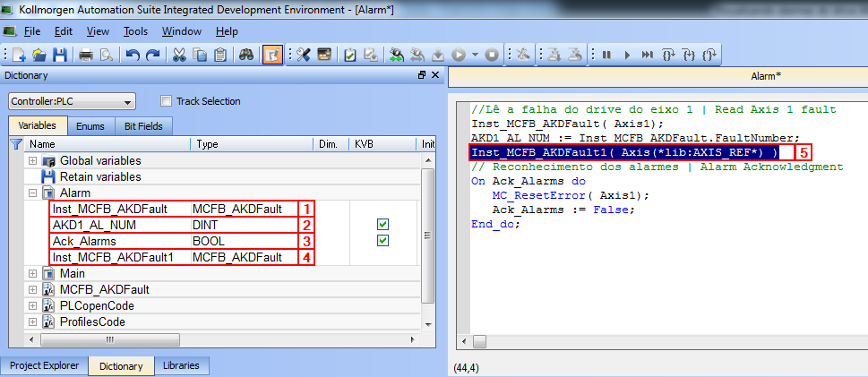Step into with the second braces arrow icon
This screenshot has width=868, height=377.
pyautogui.click(x=689, y=55)
